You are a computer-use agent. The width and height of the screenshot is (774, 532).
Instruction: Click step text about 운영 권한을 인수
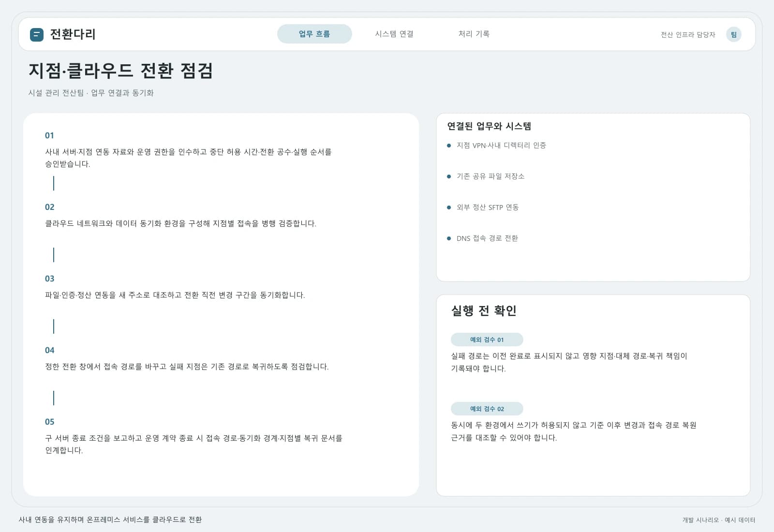pos(189,158)
